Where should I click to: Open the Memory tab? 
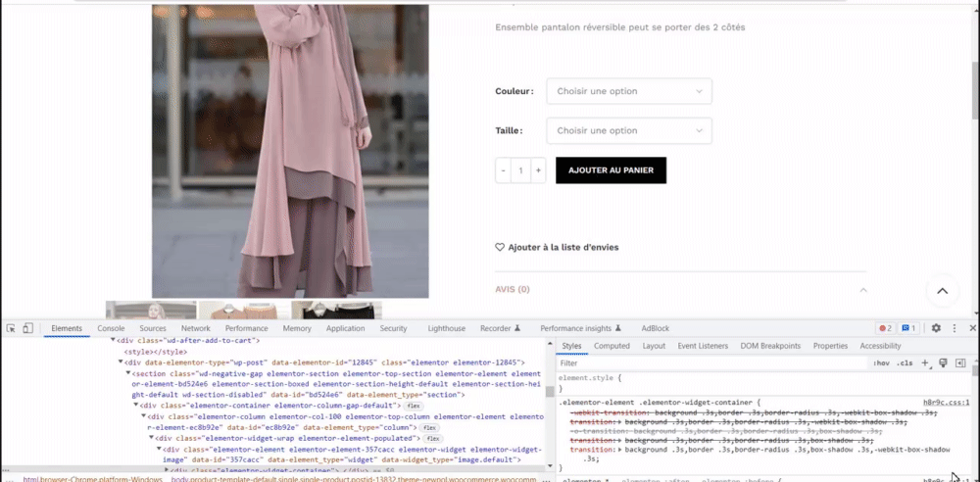[297, 328]
